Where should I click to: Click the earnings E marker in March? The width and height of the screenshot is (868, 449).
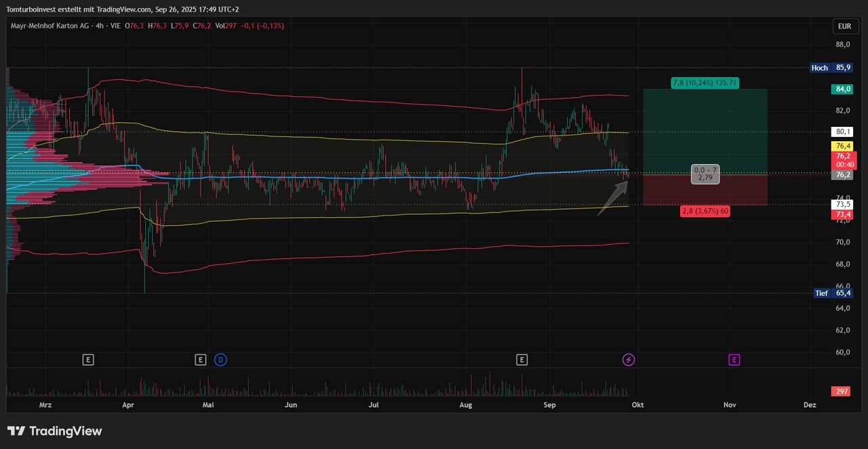click(87, 359)
